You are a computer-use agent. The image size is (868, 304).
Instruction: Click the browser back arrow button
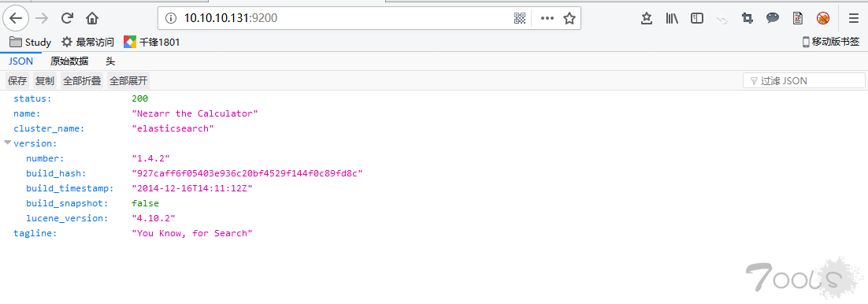(x=16, y=18)
